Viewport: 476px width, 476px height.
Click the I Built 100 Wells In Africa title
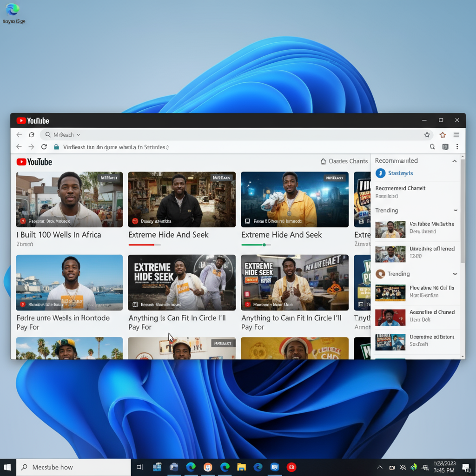(59, 235)
